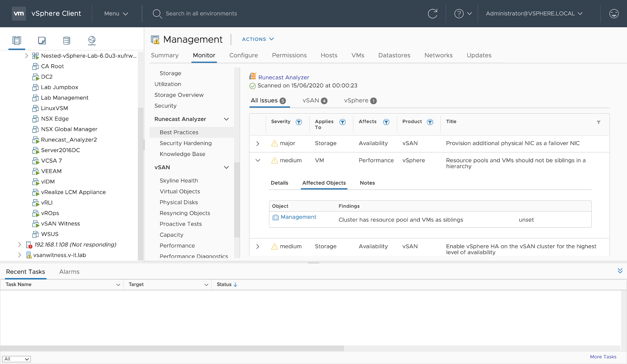Viewport: 627px width, 364px height.
Task: Click the refresh icon in top bar
Action: (432, 14)
